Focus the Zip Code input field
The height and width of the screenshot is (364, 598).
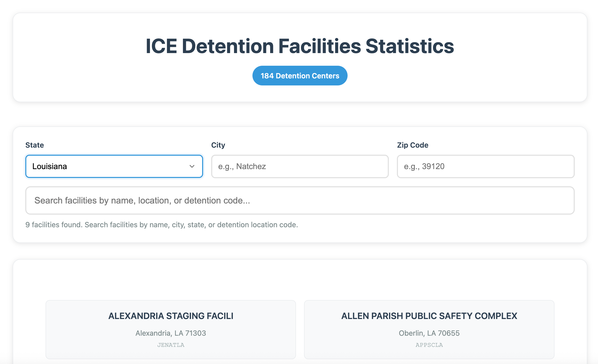click(x=486, y=166)
